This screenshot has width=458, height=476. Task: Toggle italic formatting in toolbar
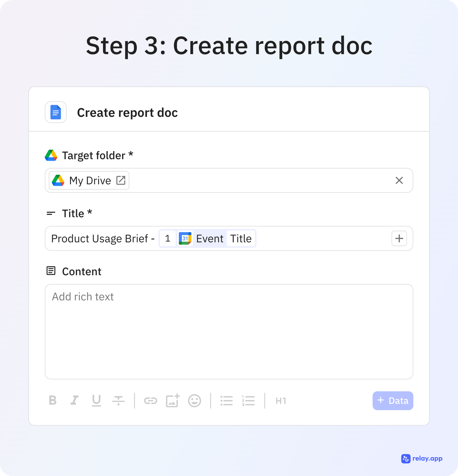pos(74,400)
